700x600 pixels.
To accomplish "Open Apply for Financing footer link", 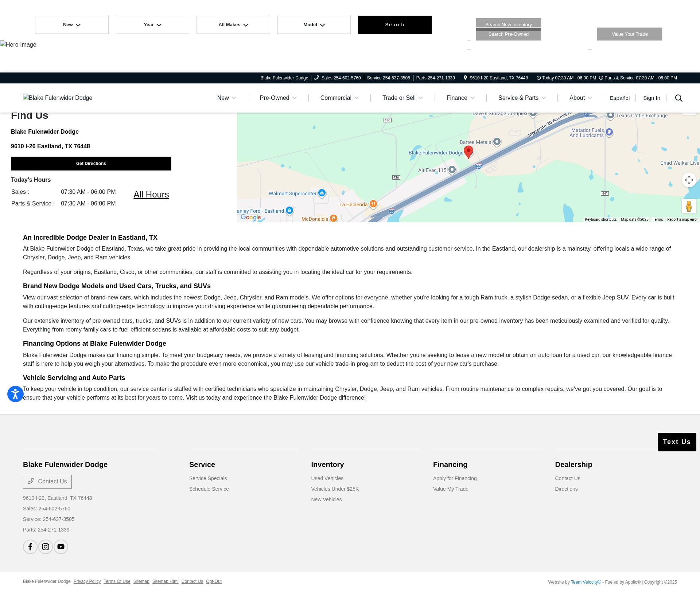I will click(x=455, y=478).
